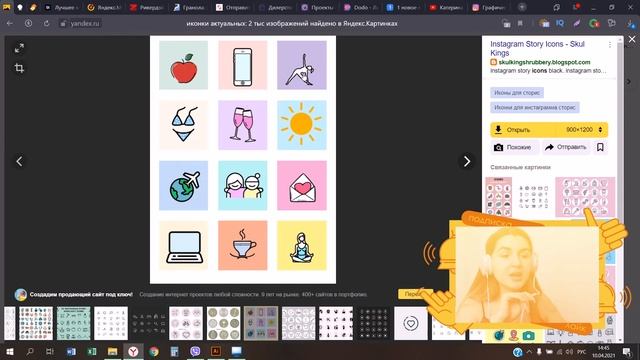
Task: Open the three-dot options menu in the info panel
Action: 610,44
